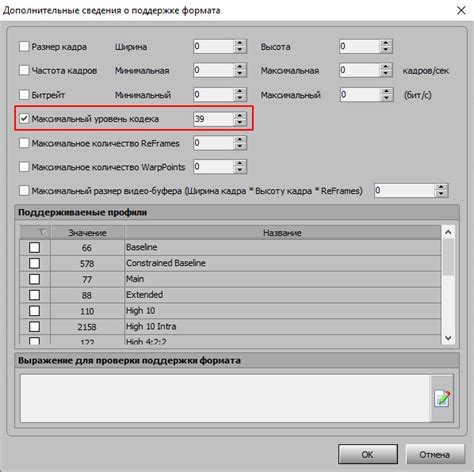474x472 pixels.
Task: Decrease the frame width value with down arrow
Action: pyautogui.click(x=240, y=50)
